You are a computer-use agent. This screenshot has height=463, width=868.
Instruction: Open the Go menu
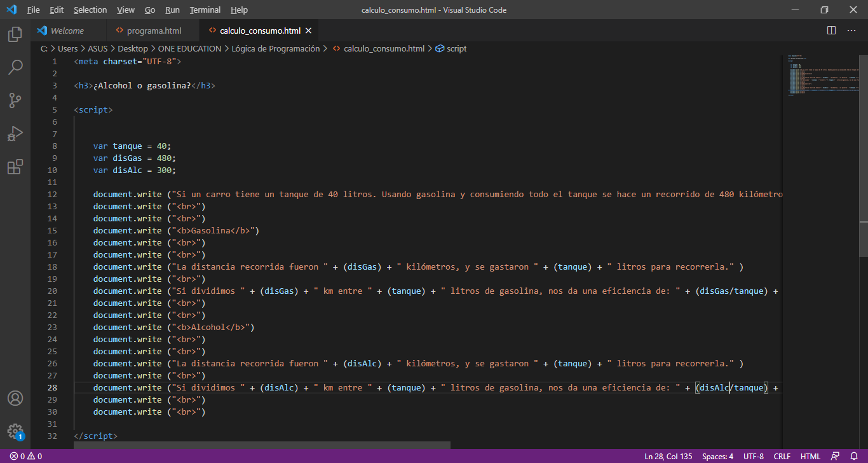[150, 10]
